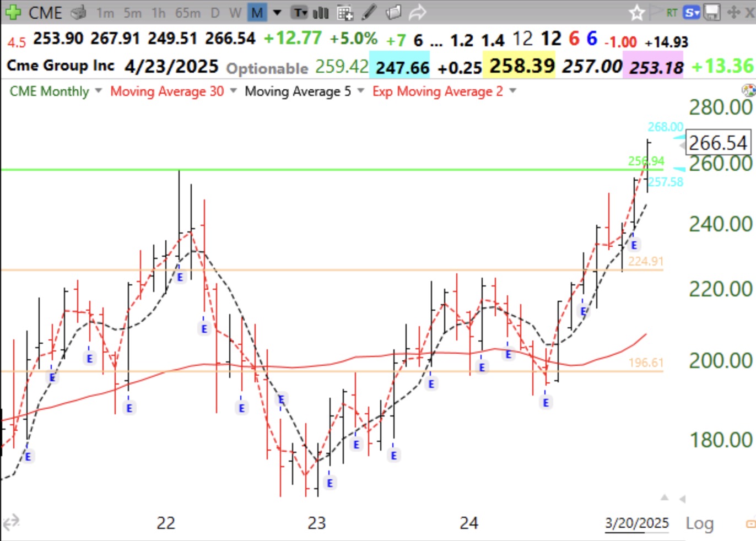Click the red -1.00 value
The image size is (756, 541).
coord(620,42)
